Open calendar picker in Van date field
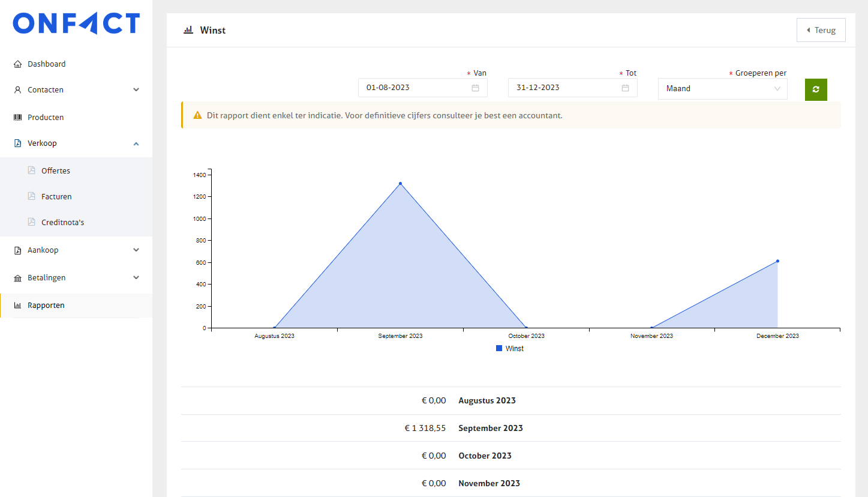This screenshot has width=868, height=497. (475, 88)
